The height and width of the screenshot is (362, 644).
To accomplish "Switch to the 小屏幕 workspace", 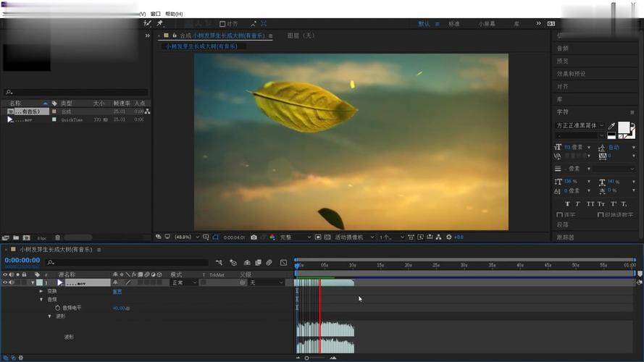I will click(x=487, y=24).
